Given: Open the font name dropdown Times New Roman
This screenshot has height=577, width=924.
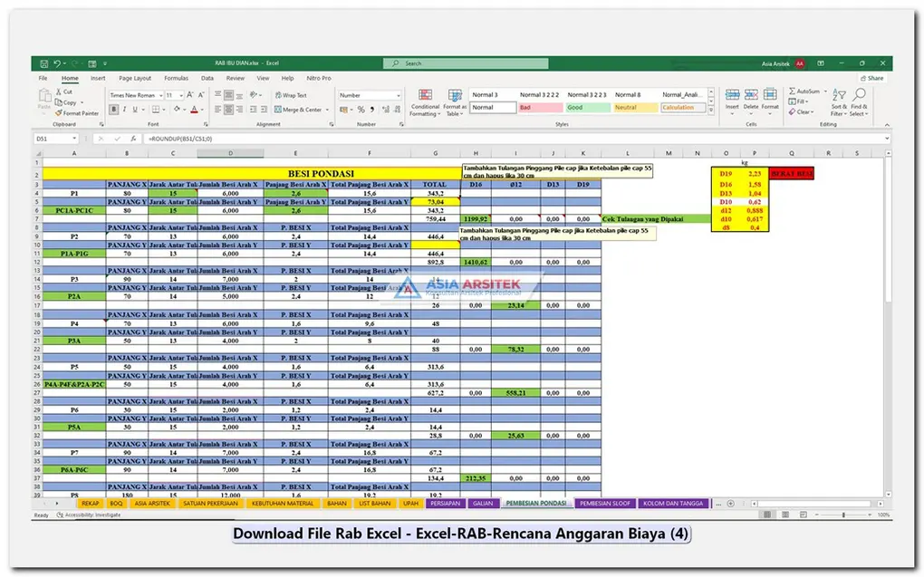Looking at the screenshot, I should (160, 95).
